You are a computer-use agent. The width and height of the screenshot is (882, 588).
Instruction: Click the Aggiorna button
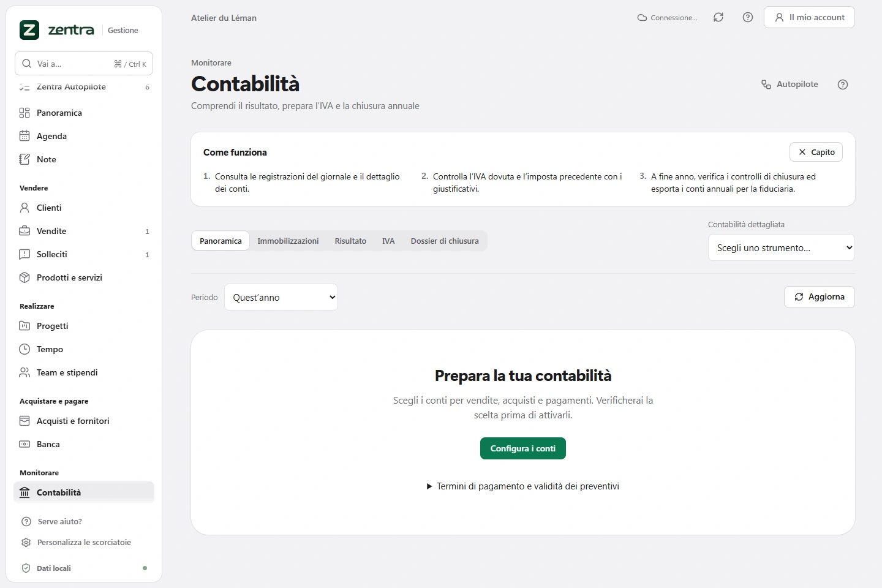tap(820, 297)
